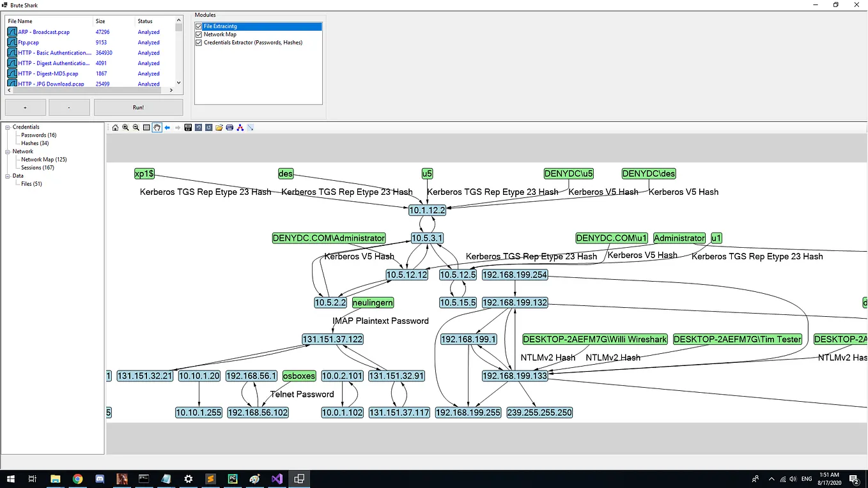Click the undo icon in the graph toolbar
The width and height of the screenshot is (868, 488).
pyautogui.click(x=198, y=128)
